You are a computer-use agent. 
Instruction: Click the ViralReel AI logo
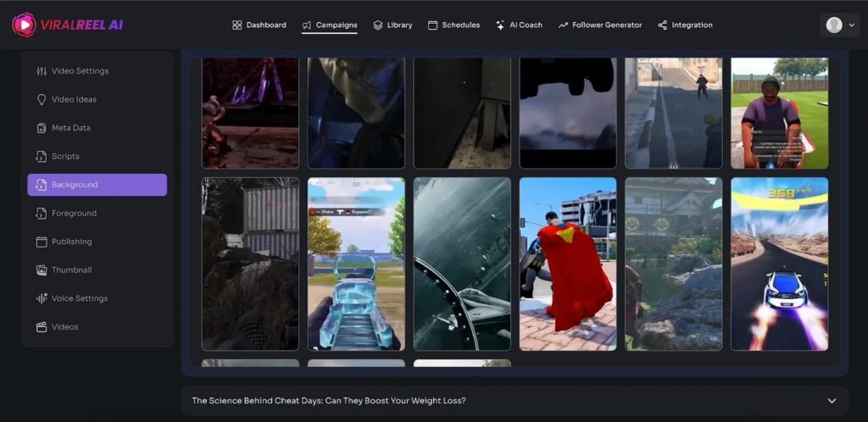68,25
